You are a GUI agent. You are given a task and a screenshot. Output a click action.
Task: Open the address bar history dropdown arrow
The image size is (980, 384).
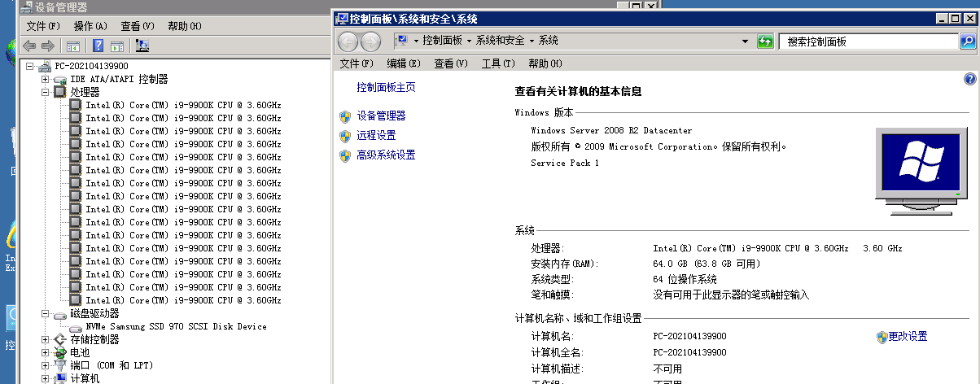(x=745, y=41)
